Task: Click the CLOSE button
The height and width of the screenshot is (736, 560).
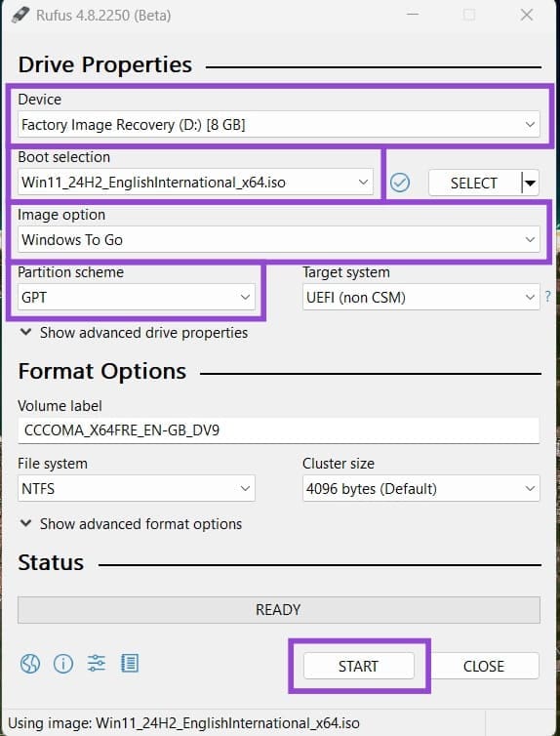Action: [x=484, y=666]
